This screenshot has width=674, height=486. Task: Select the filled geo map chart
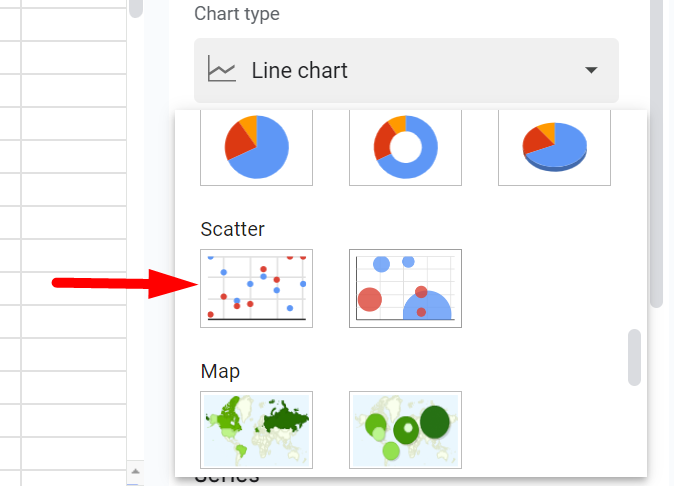pyautogui.click(x=256, y=430)
